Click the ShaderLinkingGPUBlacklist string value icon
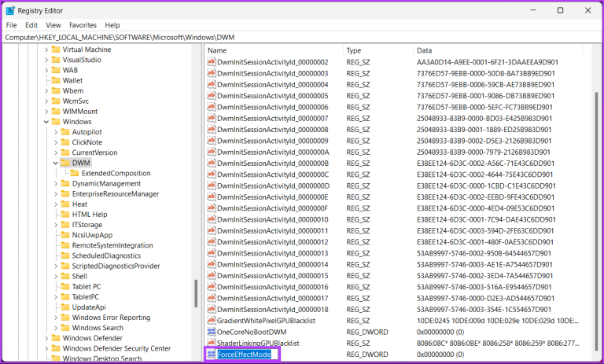604x364 pixels. (x=211, y=344)
